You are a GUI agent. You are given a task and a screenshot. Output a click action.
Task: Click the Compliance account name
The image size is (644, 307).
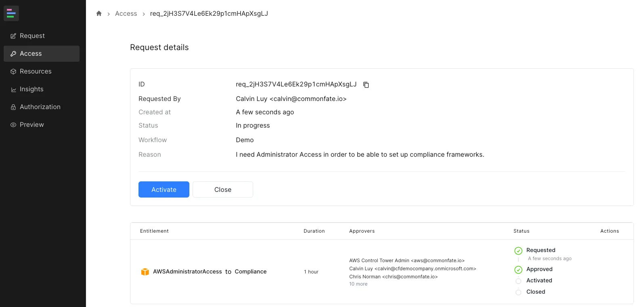coord(251,272)
